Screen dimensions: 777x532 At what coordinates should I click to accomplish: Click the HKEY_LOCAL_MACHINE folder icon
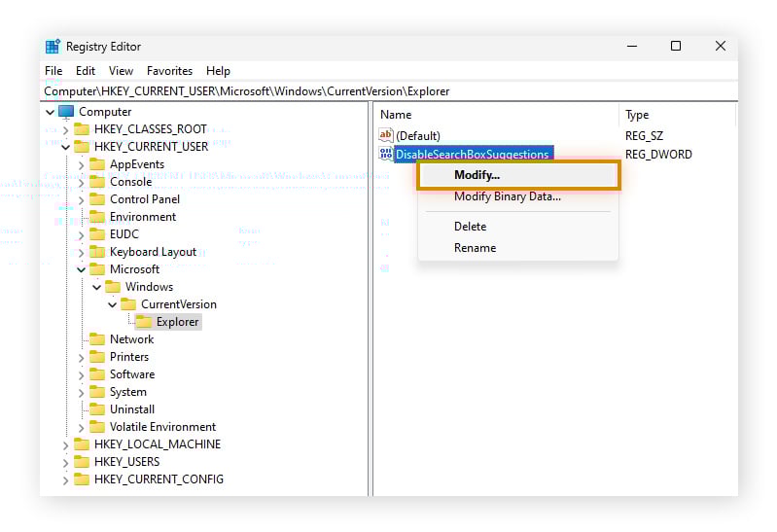click(x=82, y=444)
